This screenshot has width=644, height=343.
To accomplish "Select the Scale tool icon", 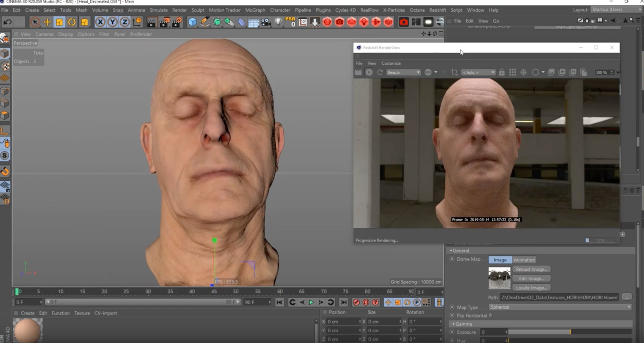I will (x=59, y=22).
